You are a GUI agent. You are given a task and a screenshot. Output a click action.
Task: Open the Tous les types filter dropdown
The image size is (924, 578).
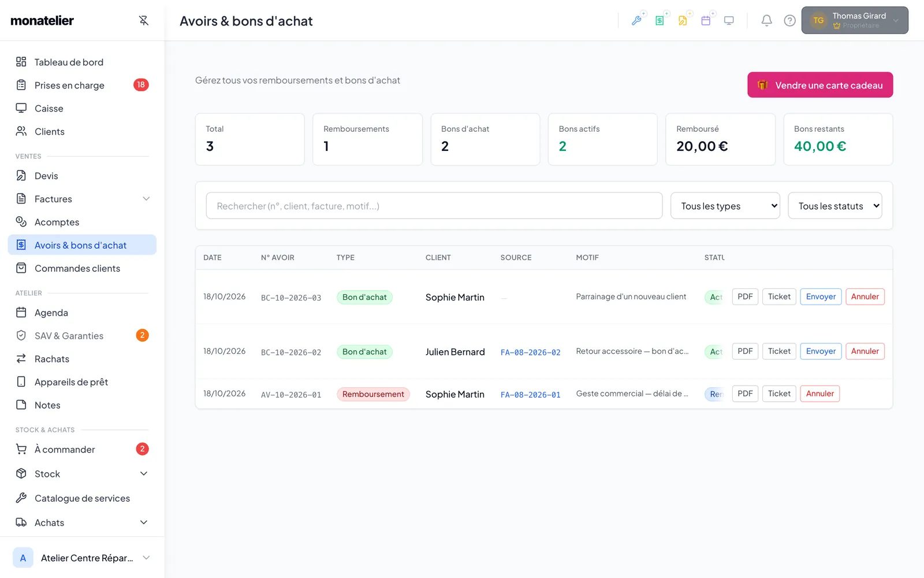(725, 206)
